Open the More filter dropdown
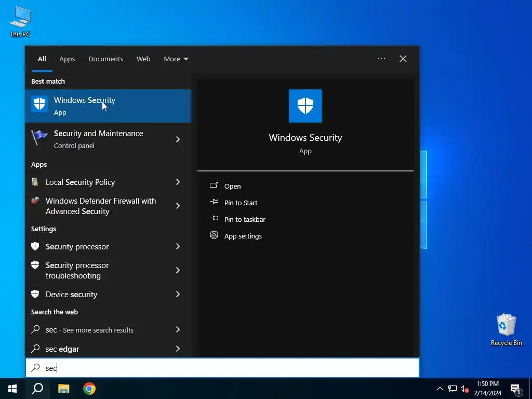 [176, 59]
